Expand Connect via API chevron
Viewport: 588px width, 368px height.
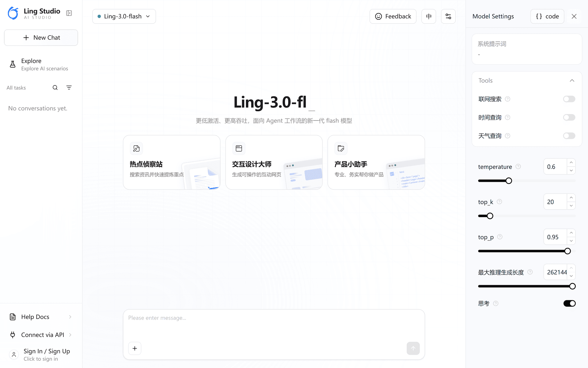pos(70,335)
